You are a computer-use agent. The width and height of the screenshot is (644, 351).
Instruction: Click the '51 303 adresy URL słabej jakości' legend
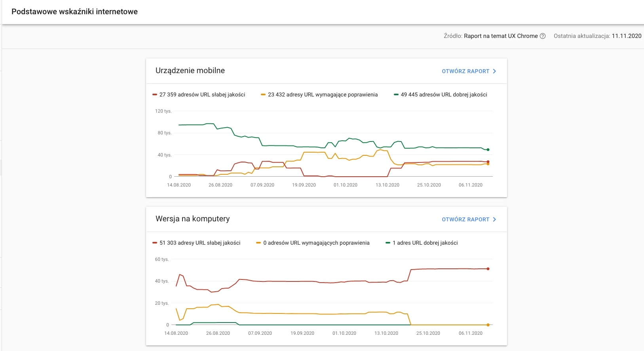[200, 243]
